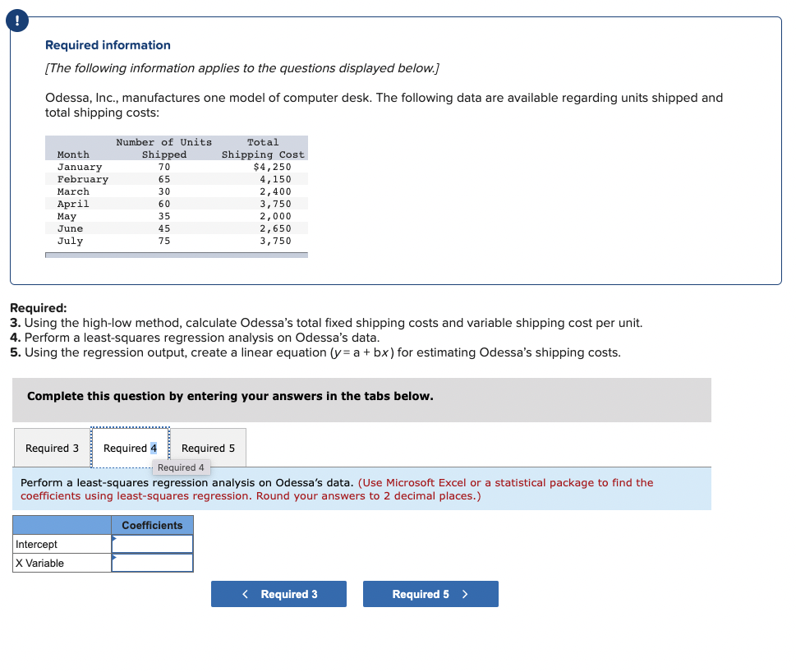Viewport: 796px width, 672px height.
Task: Click the Number of Units Shipped header
Action: (x=164, y=148)
